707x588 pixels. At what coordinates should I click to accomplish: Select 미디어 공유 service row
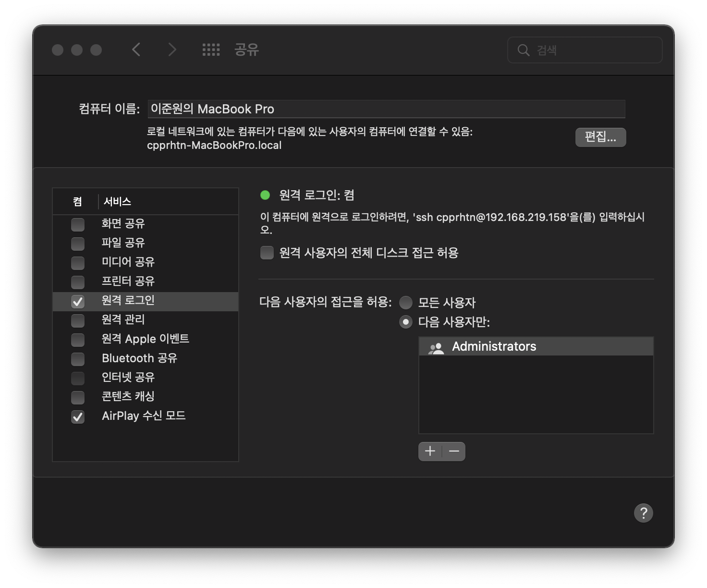coord(146,262)
